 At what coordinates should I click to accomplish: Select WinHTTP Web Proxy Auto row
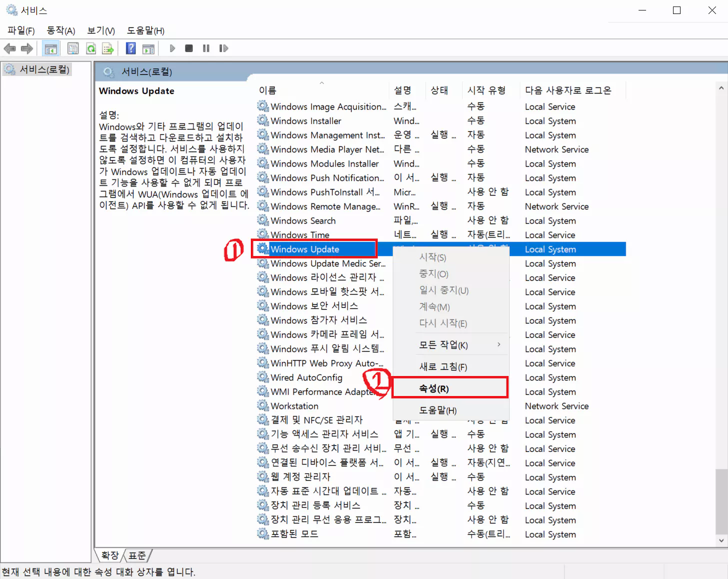pyautogui.click(x=441, y=363)
